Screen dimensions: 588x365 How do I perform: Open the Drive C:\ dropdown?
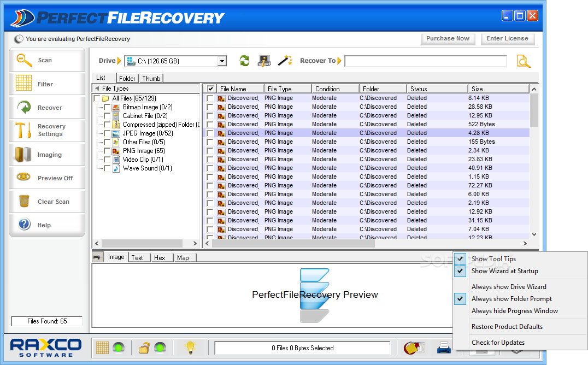(222, 61)
